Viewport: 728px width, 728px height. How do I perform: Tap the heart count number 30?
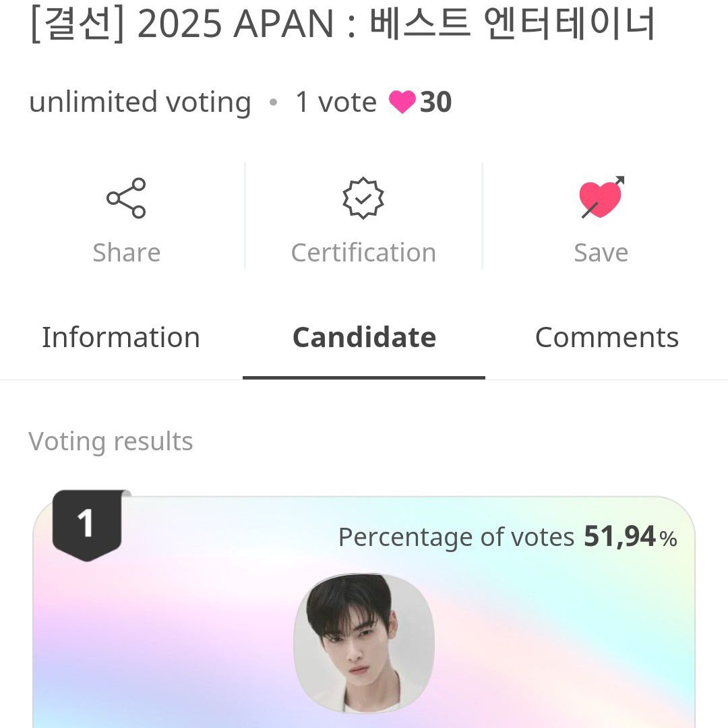436,102
